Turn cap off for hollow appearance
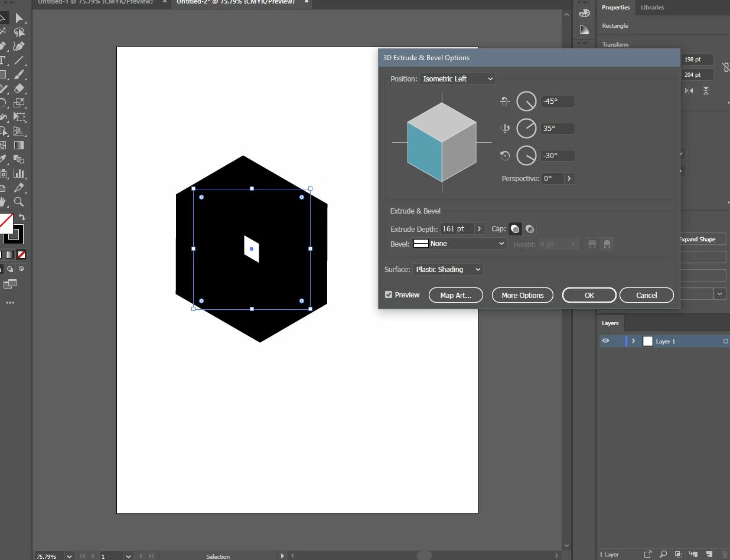The image size is (730, 560). [x=530, y=229]
